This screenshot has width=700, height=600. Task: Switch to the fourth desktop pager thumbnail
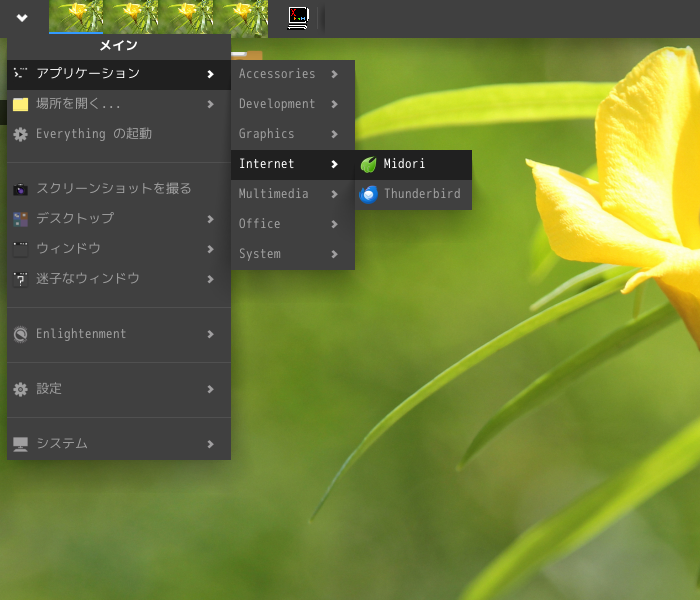pyautogui.click(x=241, y=17)
